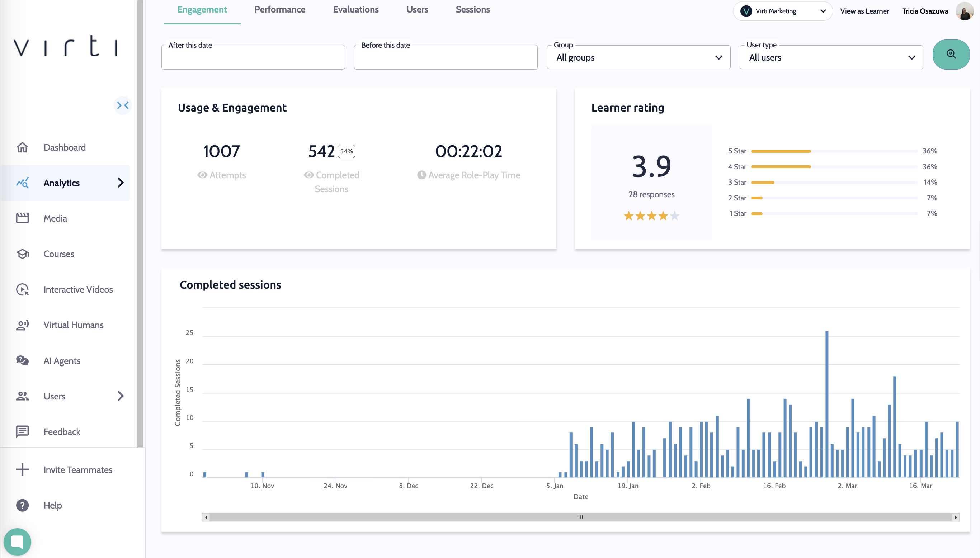Open Interactive Videos via the play icon

click(22, 289)
